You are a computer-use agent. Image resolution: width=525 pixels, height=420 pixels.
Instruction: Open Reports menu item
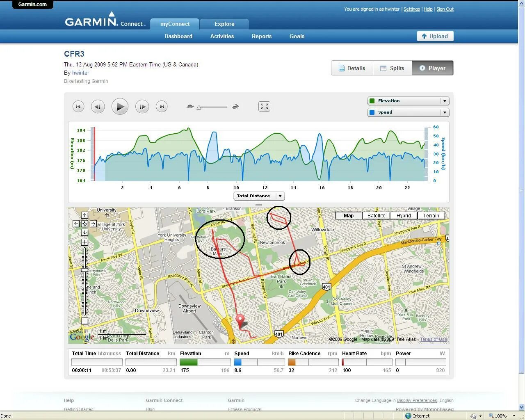[262, 36]
